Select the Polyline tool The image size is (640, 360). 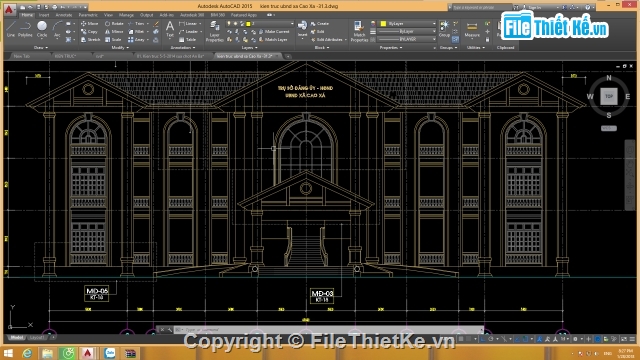25,29
